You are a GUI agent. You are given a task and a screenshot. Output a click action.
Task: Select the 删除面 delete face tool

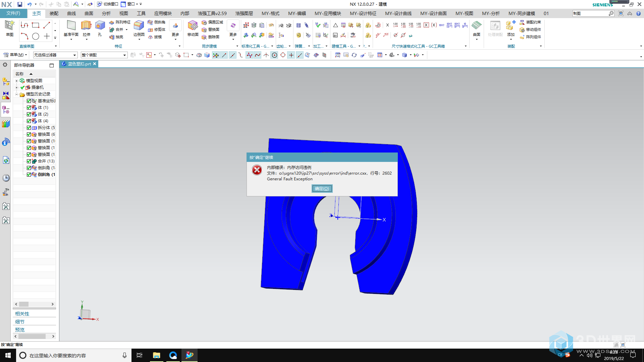210,37
